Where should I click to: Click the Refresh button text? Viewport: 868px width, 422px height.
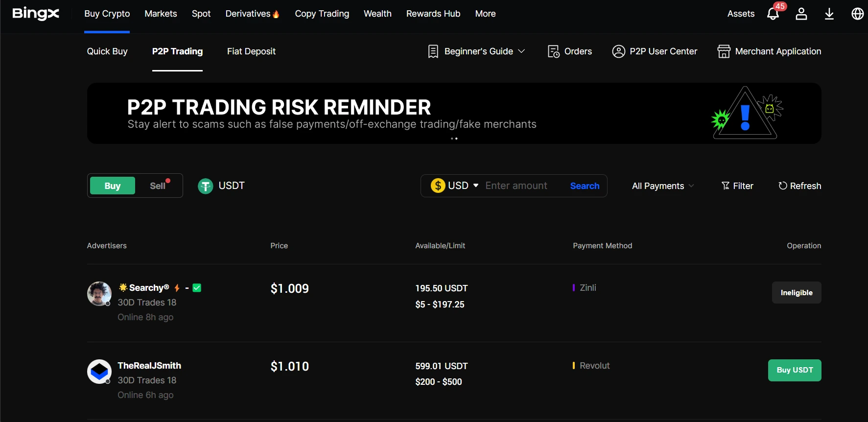point(805,186)
